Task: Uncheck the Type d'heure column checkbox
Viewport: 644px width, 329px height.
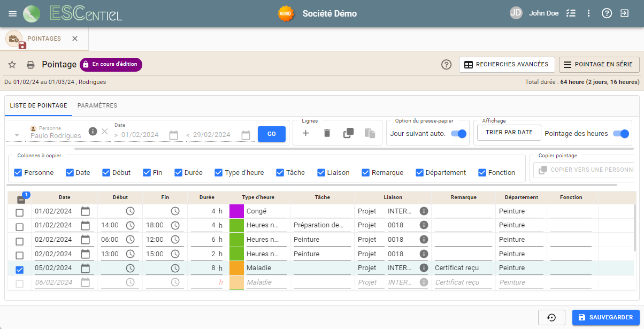Action: pos(219,172)
